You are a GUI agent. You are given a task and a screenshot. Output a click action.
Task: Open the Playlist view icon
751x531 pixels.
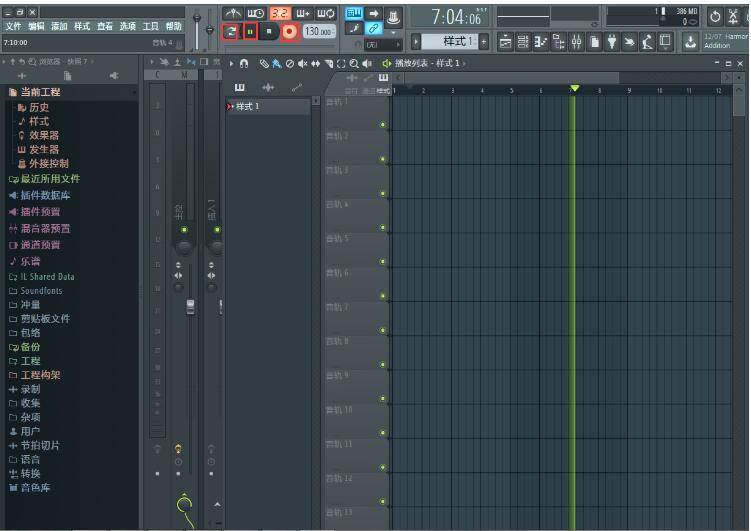(505, 42)
